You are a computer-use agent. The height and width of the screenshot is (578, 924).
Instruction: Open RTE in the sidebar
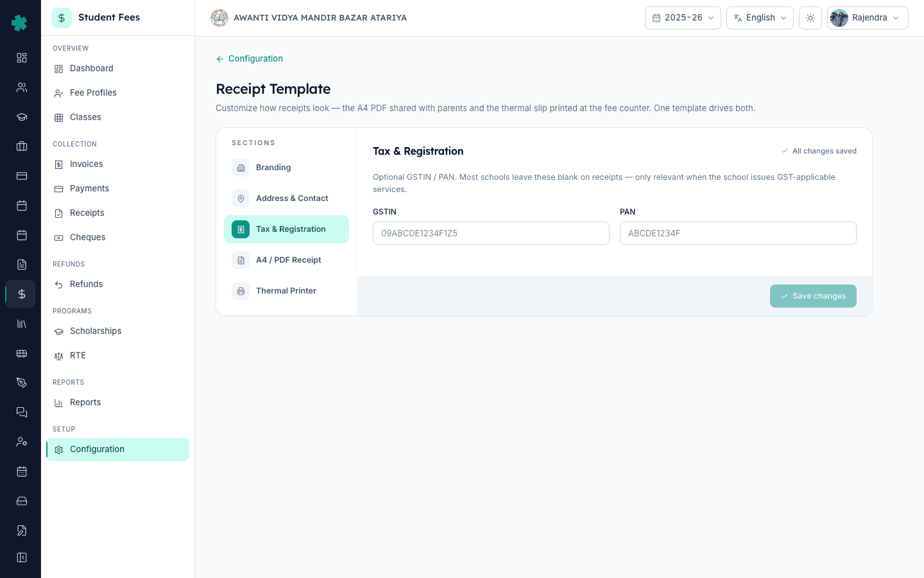pyautogui.click(x=117, y=356)
